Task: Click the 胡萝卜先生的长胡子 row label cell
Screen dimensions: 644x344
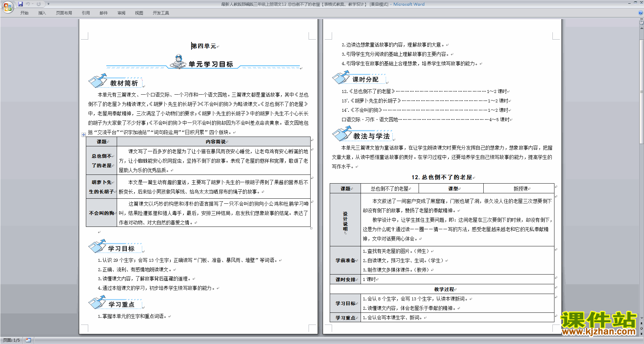Action: (x=102, y=187)
